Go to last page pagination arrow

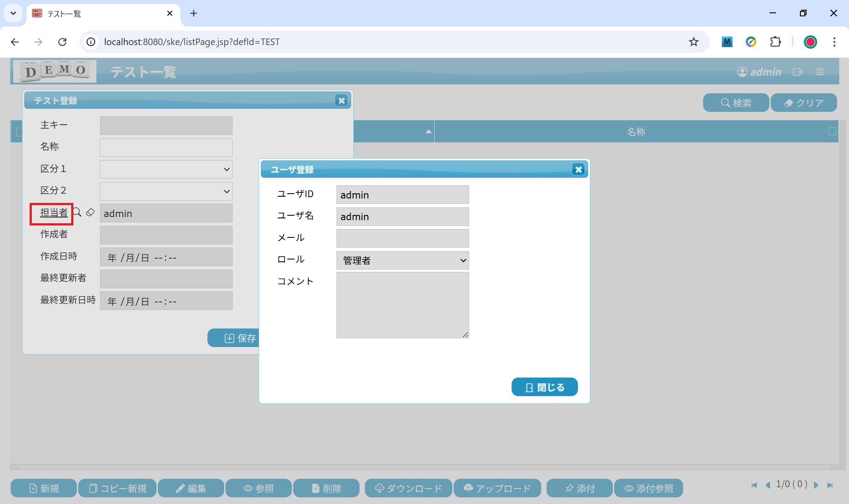coord(830,485)
